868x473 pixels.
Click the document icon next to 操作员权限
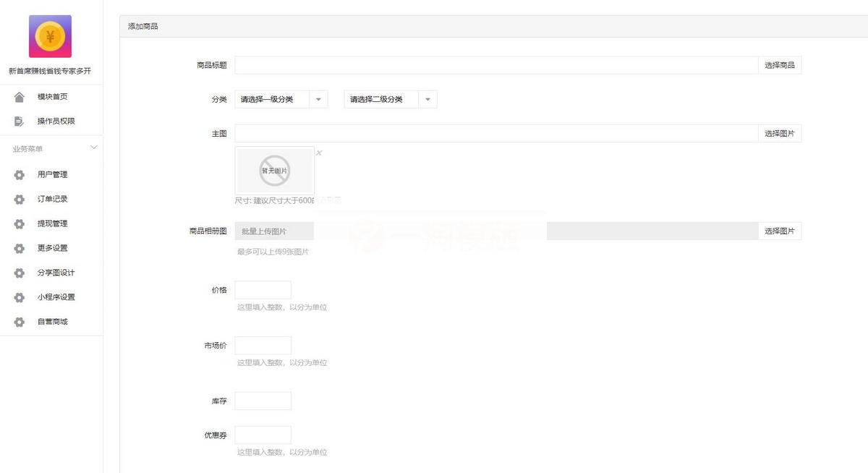[18, 121]
